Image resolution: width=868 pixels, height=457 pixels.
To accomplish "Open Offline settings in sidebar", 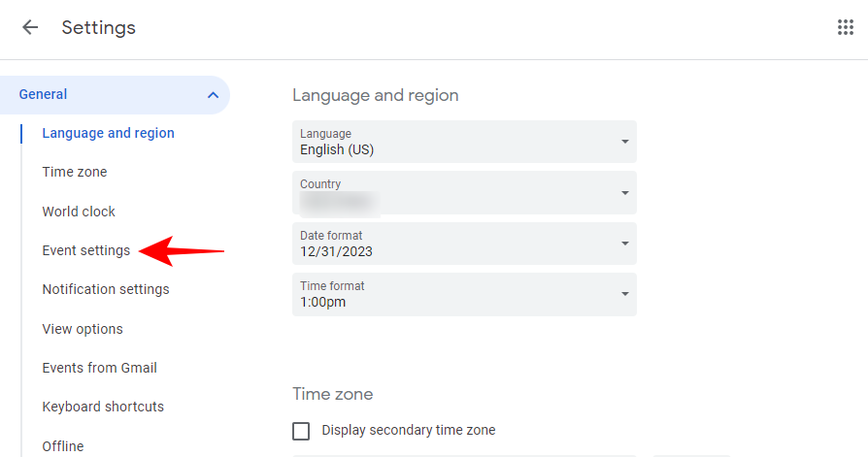I will tap(63, 446).
